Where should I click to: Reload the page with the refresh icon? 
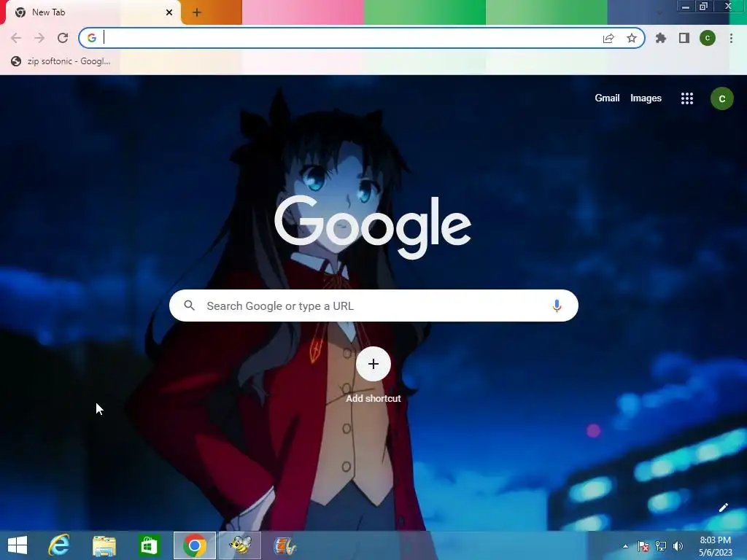(x=63, y=38)
